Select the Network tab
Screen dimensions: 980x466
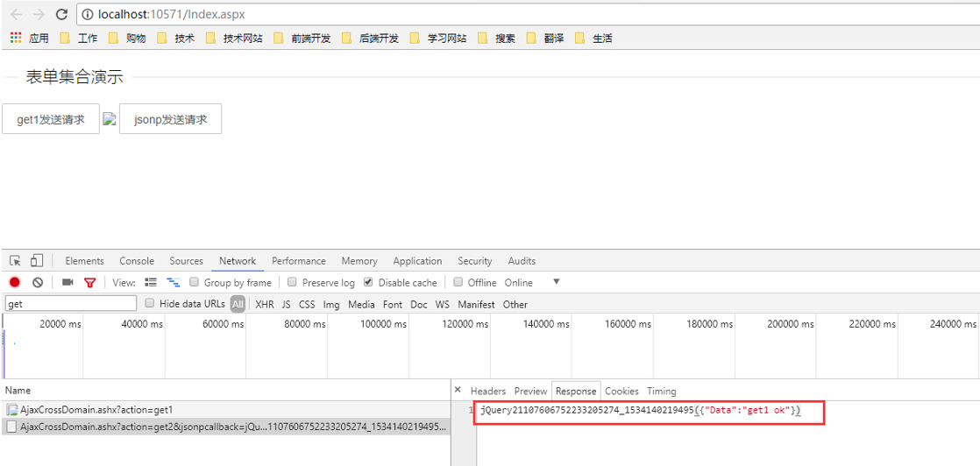[x=238, y=261]
